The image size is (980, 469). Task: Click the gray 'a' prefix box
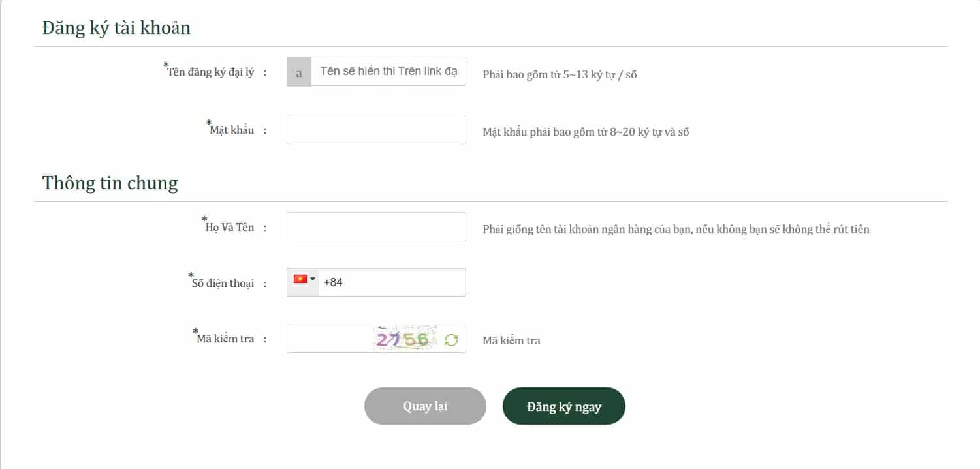coord(299,72)
